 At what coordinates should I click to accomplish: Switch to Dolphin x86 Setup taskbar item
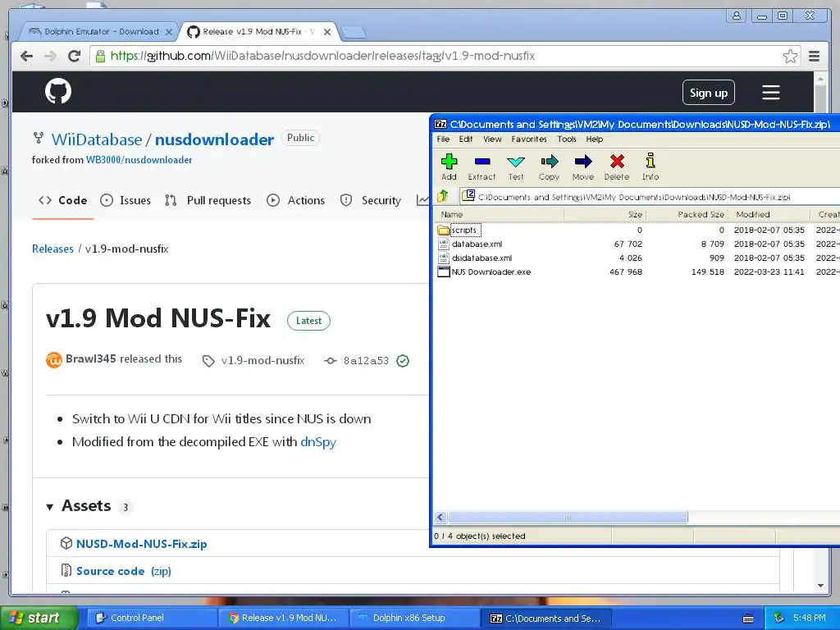[413, 619]
